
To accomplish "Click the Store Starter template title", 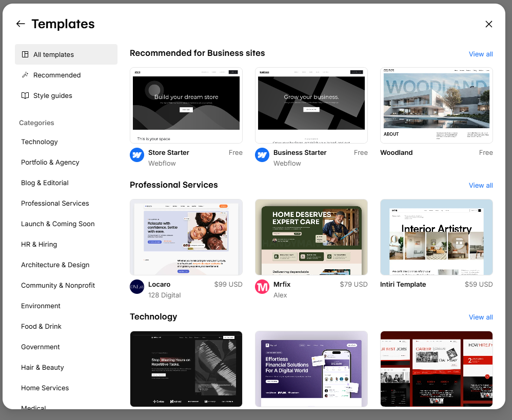I will (169, 152).
